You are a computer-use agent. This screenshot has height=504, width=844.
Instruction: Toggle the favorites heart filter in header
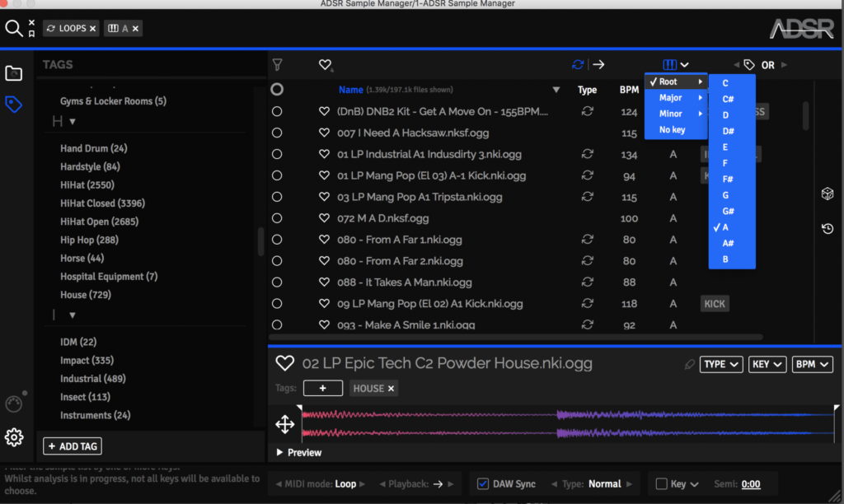[325, 65]
